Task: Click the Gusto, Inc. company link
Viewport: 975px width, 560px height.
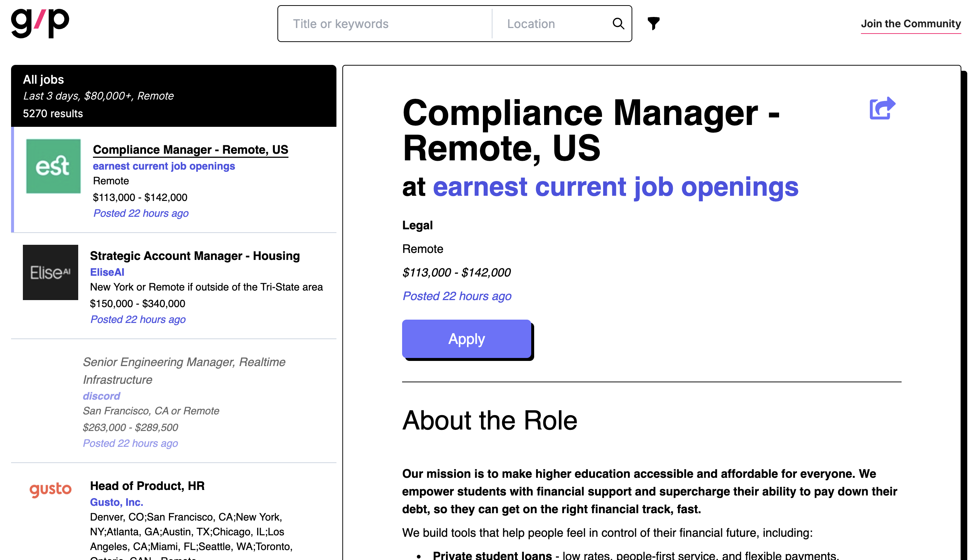Action: (117, 502)
